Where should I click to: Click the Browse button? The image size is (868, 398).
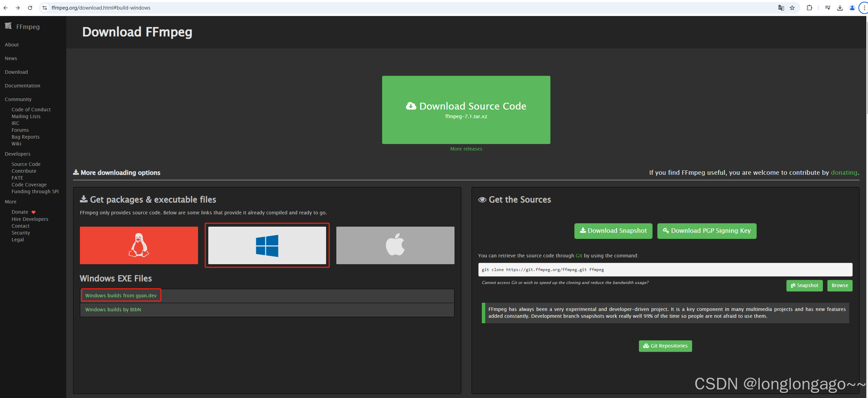coord(840,285)
